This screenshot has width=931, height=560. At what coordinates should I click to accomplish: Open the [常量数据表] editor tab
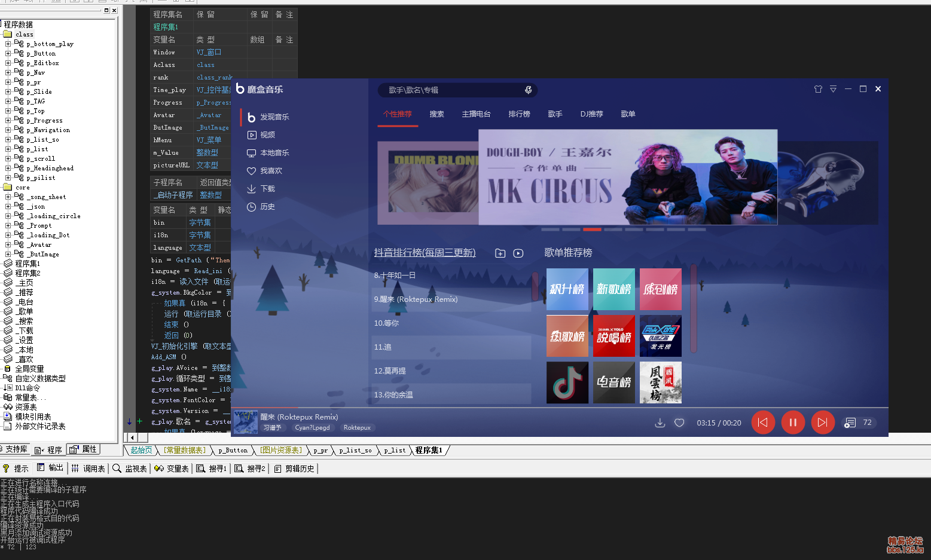coord(185,450)
